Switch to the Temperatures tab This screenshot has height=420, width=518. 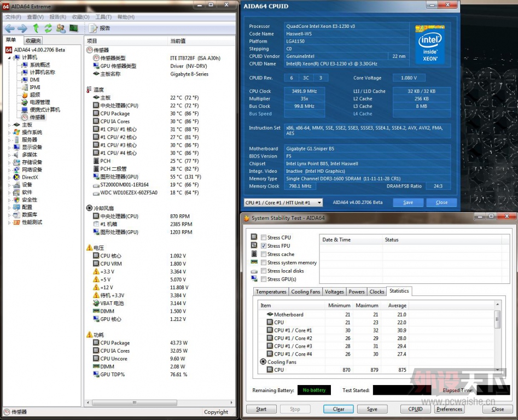(271, 292)
